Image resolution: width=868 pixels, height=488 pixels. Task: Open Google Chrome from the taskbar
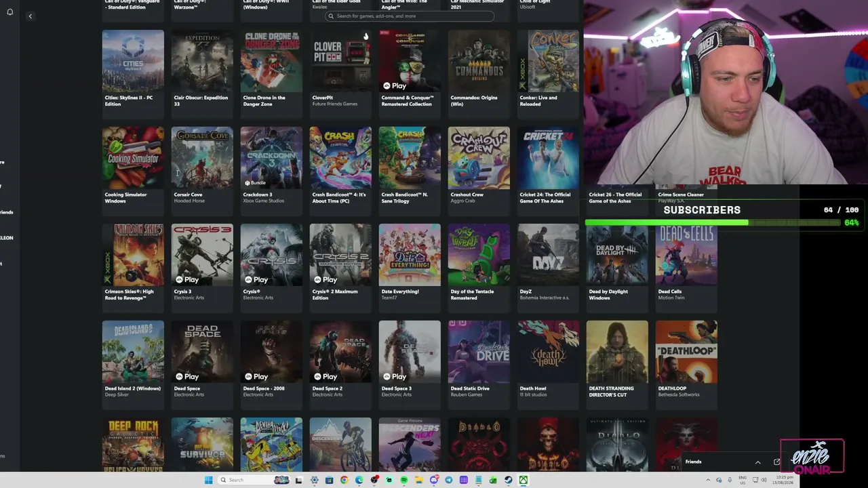point(344,480)
